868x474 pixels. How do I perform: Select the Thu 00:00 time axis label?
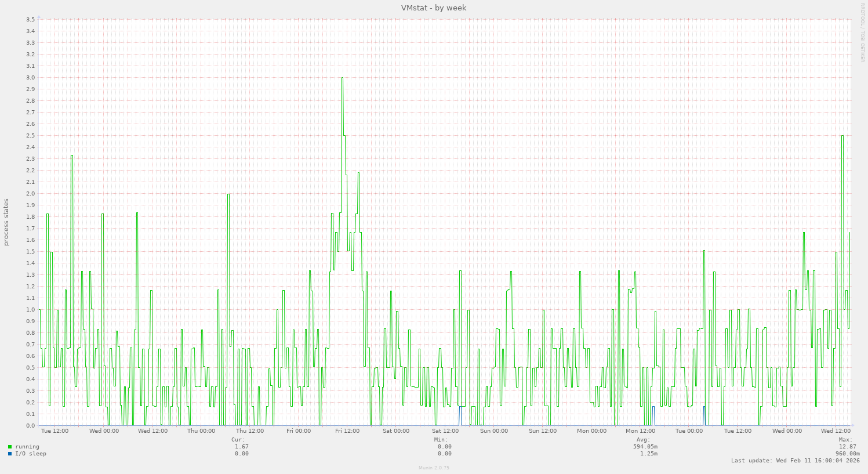click(x=202, y=431)
